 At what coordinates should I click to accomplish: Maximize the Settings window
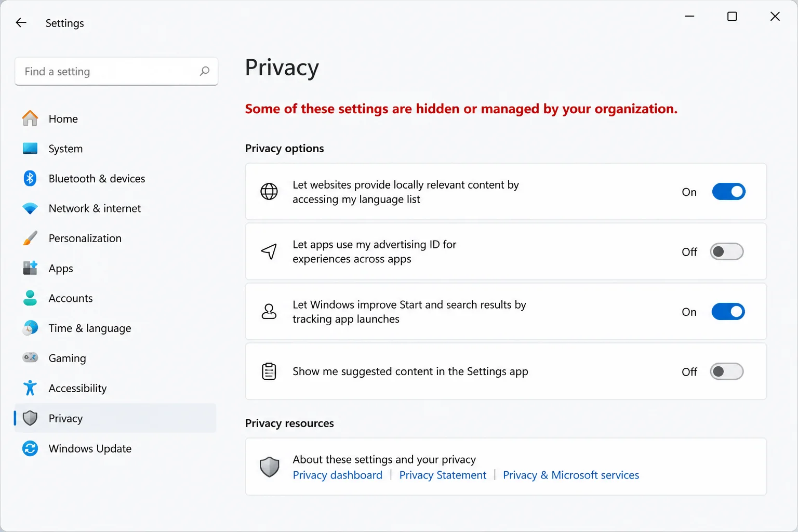[x=732, y=16]
